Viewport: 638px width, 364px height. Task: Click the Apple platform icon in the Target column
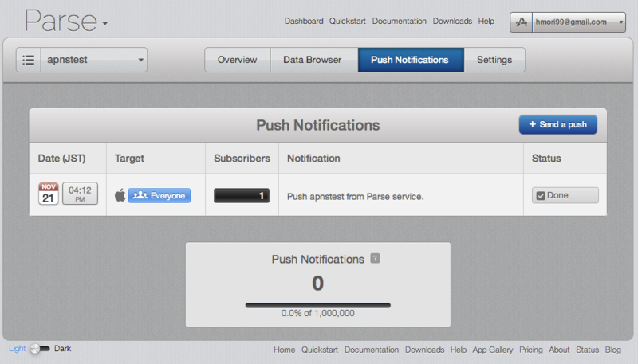(x=120, y=195)
